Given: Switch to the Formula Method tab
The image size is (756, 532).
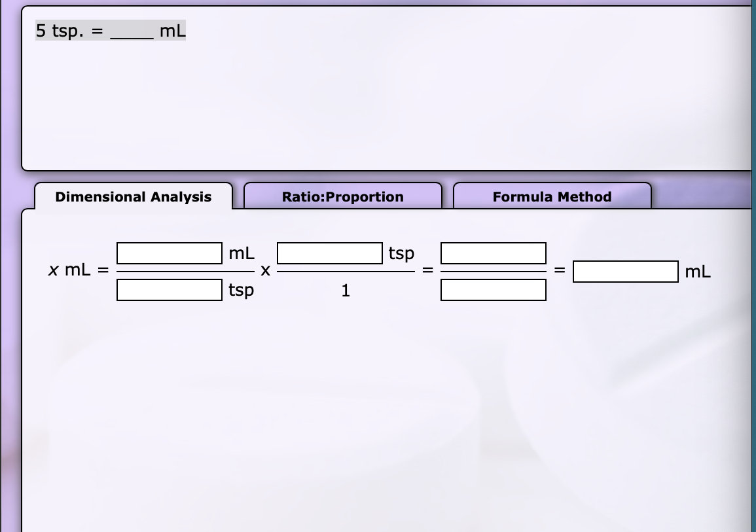Looking at the screenshot, I should tap(552, 196).
